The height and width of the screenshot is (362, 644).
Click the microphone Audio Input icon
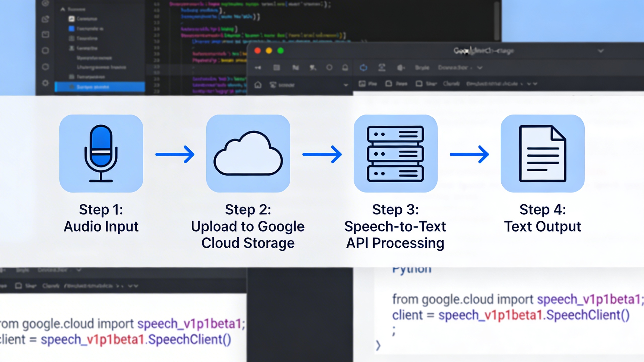[x=101, y=153]
